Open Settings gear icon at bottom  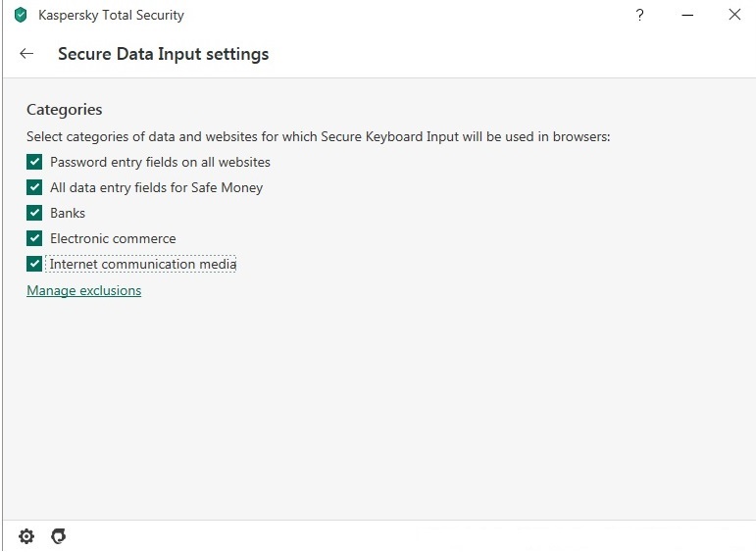(x=26, y=536)
